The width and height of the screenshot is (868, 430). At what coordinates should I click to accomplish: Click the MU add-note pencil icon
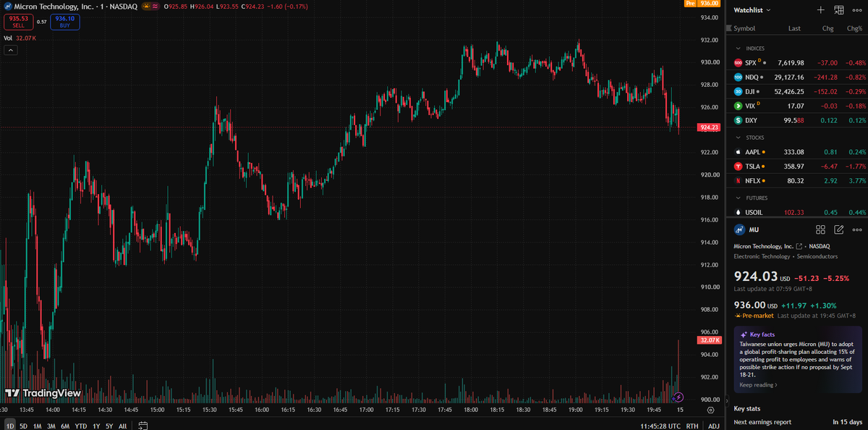(839, 229)
